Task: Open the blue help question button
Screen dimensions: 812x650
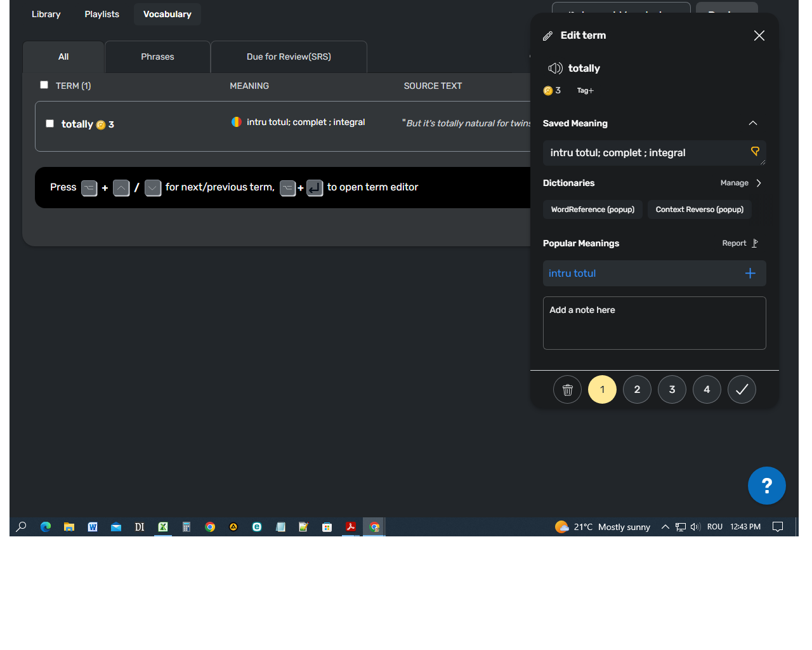Action: [x=766, y=486]
